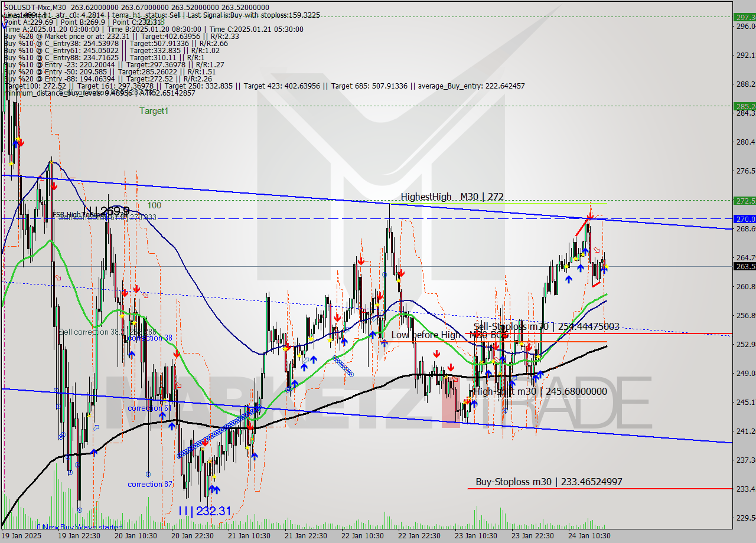Select the 'Sell-Stoploss m30 | 254.44475003' label
Image resolution: width=756 pixels, height=543 pixels.
coord(546,326)
